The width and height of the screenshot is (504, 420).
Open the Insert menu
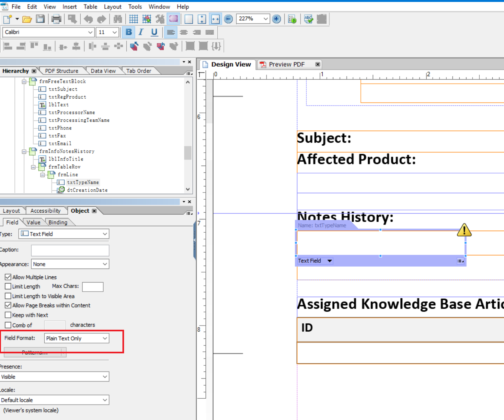click(70, 6)
